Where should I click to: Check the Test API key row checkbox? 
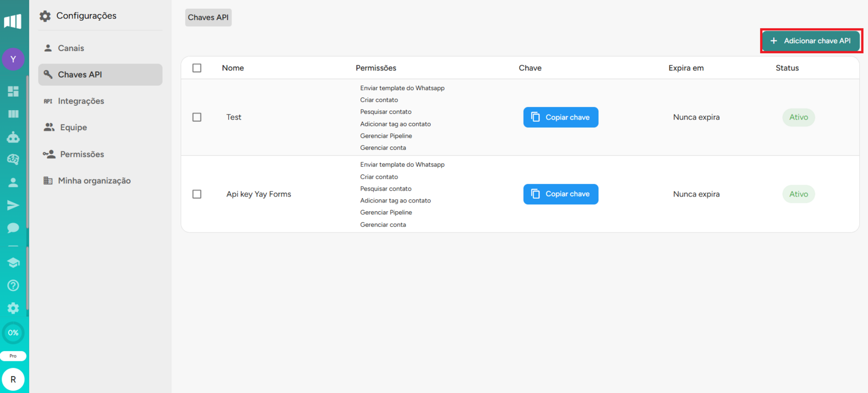pos(197,117)
